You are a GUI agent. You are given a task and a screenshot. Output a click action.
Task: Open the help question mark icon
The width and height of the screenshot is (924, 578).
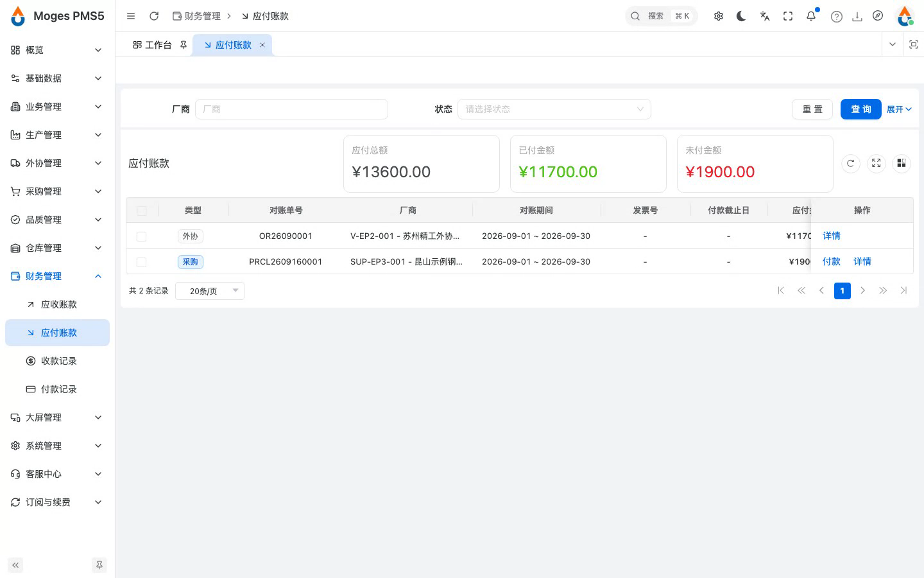(837, 17)
